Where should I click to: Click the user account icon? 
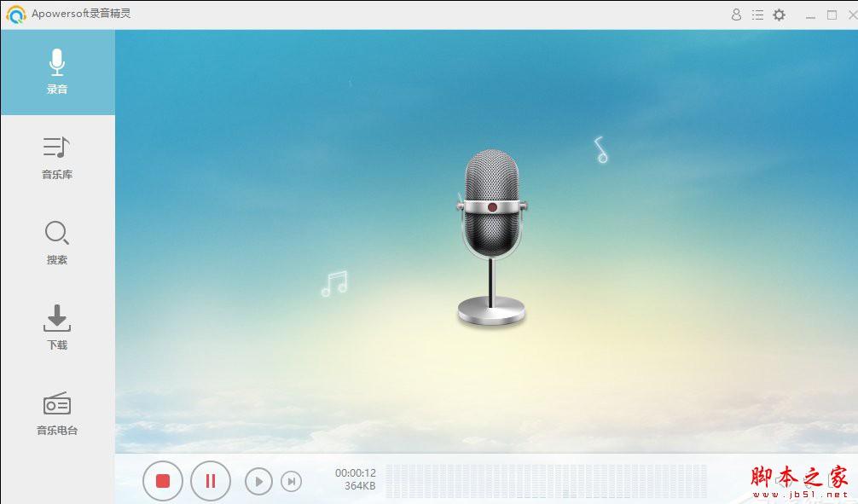pyautogui.click(x=735, y=14)
